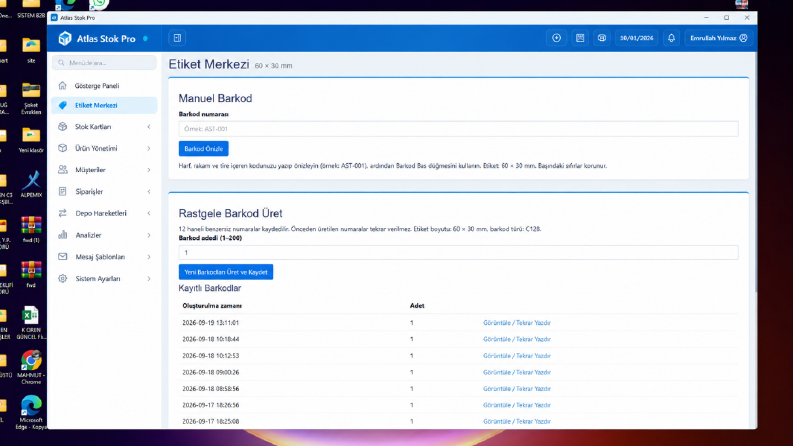Click the envelope icon next to Mesaj Şablonları
The width and height of the screenshot is (793, 446).
[x=62, y=256]
